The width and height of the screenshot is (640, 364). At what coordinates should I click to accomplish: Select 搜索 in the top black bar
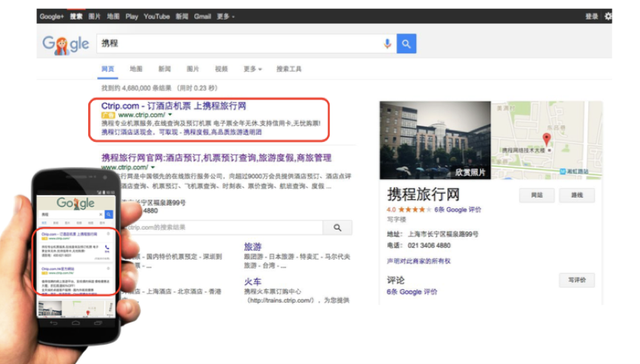click(76, 17)
